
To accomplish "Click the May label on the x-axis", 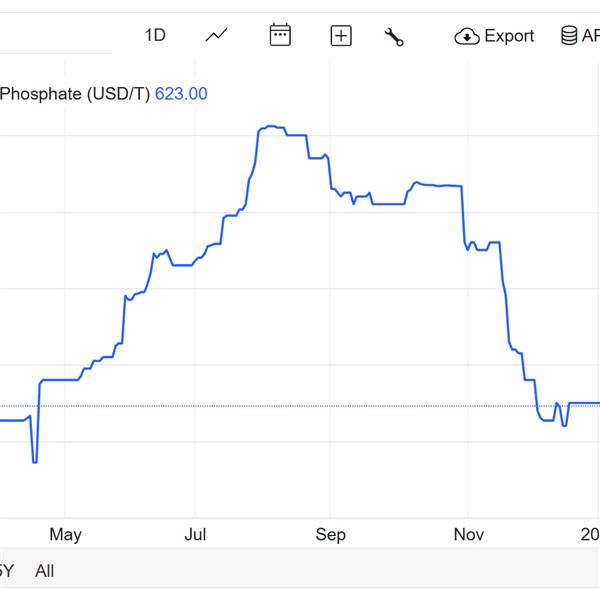I will (65, 535).
